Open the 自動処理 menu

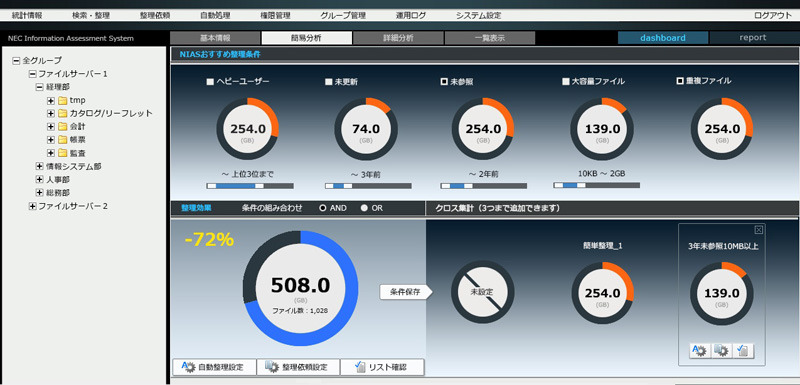click(215, 15)
